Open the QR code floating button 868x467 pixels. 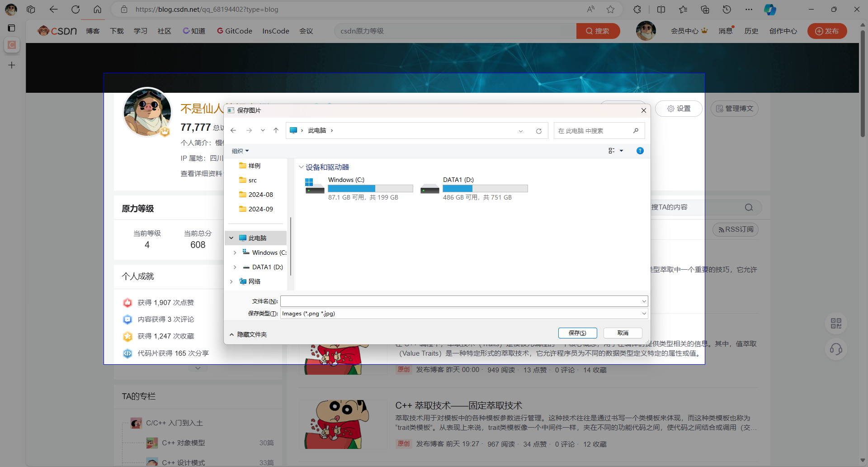tap(836, 323)
